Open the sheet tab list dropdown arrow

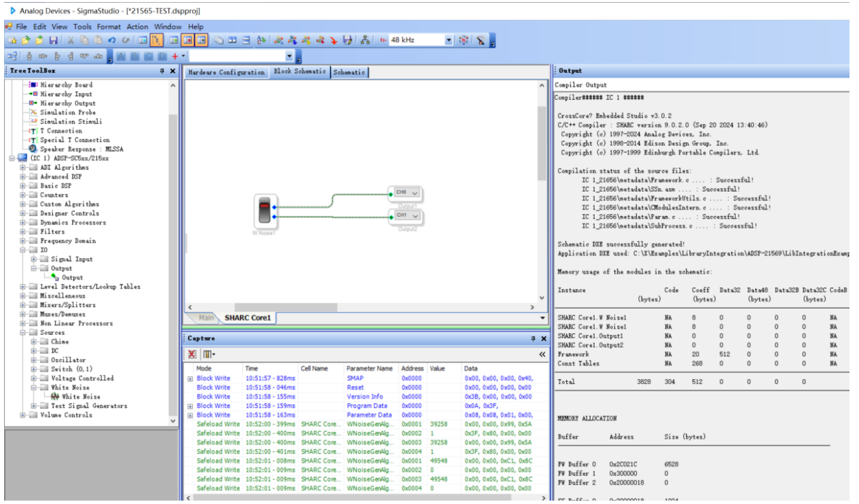[x=542, y=318]
